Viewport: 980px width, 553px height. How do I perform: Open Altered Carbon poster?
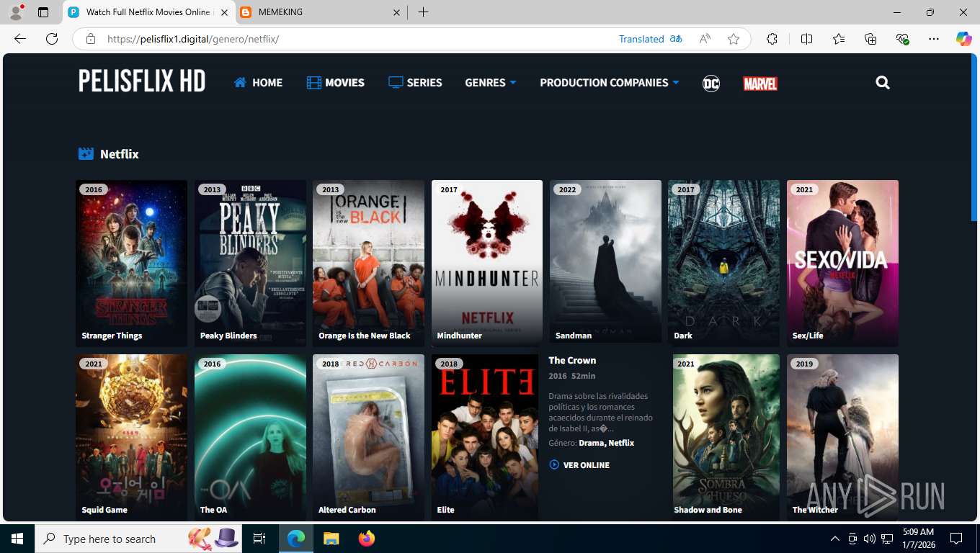[x=368, y=437]
